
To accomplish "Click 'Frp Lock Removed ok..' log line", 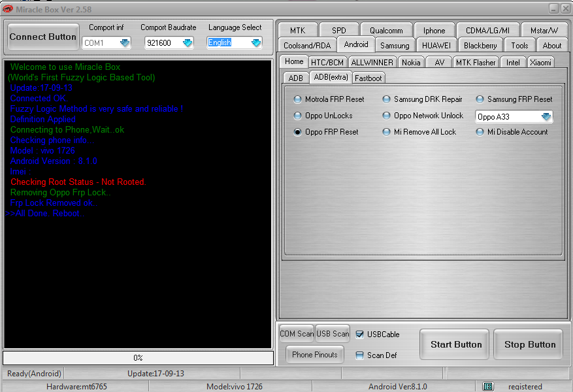I will click(x=54, y=203).
